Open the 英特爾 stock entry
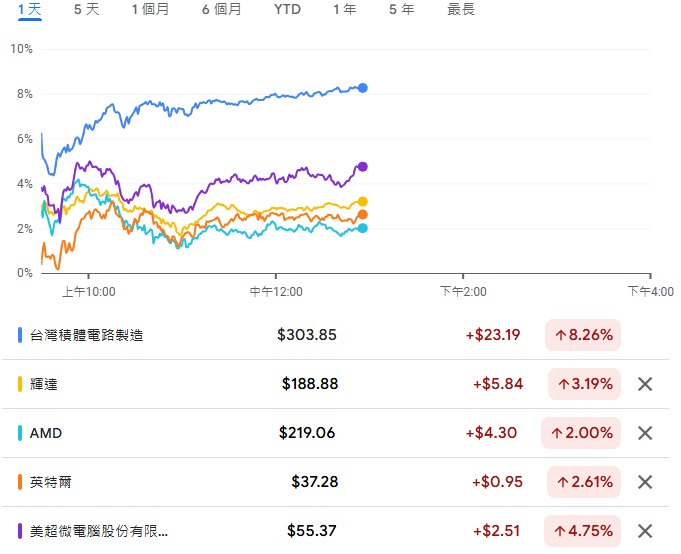Viewport: 681px width, 554px height. [52, 482]
